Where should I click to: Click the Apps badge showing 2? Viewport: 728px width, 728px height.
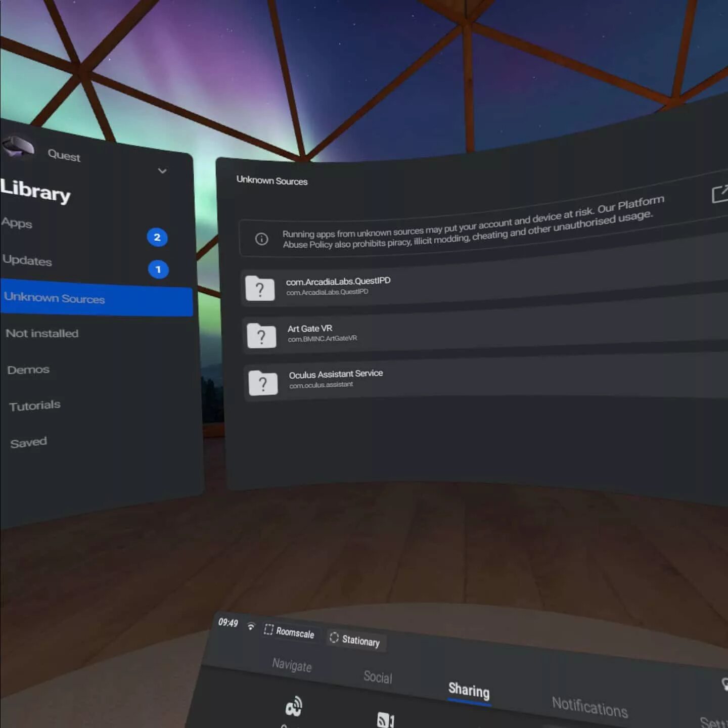[x=157, y=237]
